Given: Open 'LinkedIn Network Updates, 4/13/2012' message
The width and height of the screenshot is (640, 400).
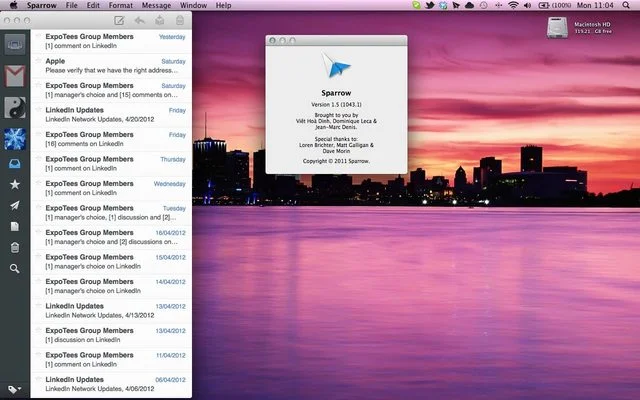Looking at the screenshot, I should (111, 311).
